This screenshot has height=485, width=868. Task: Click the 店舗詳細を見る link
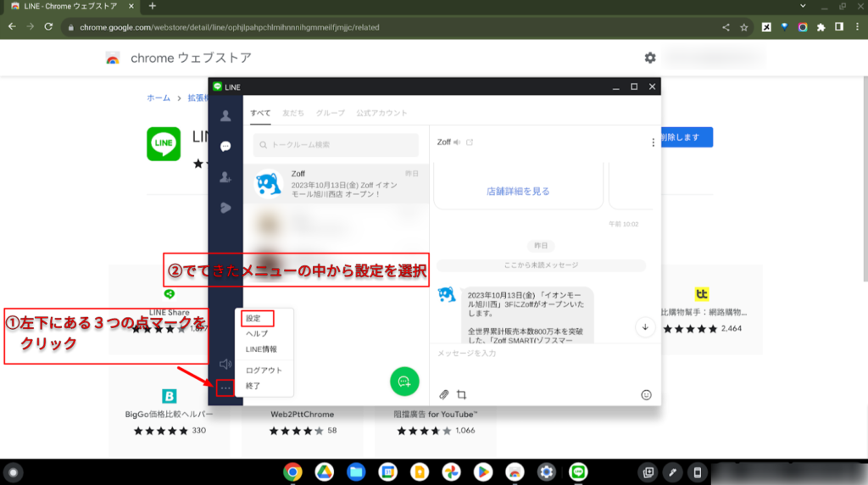[x=518, y=192]
